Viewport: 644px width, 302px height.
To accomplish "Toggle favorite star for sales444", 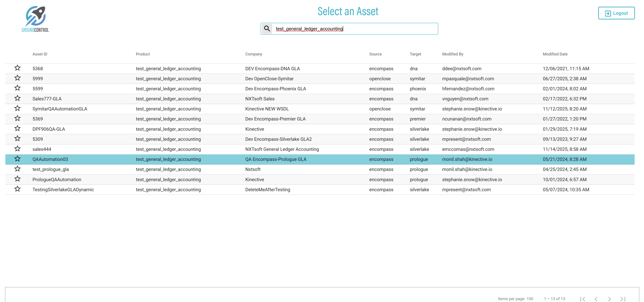I will point(17,149).
